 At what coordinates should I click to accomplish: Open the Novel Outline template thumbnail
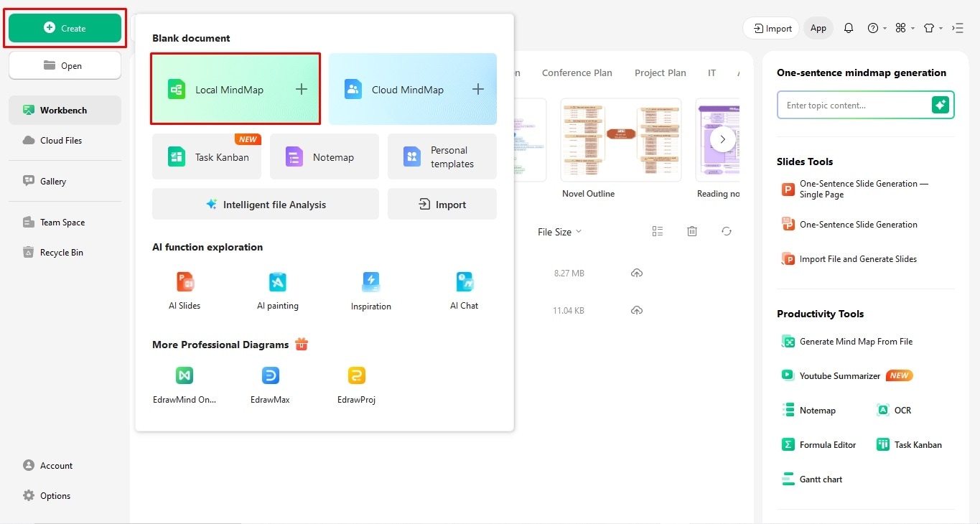[620, 139]
